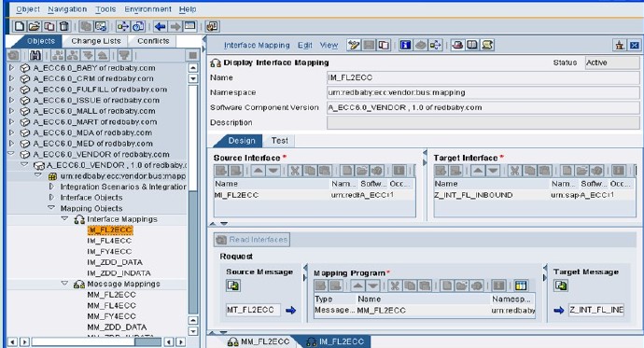Open the Environment menu
Image resolution: width=644 pixels, height=348 pixels.
click(147, 9)
